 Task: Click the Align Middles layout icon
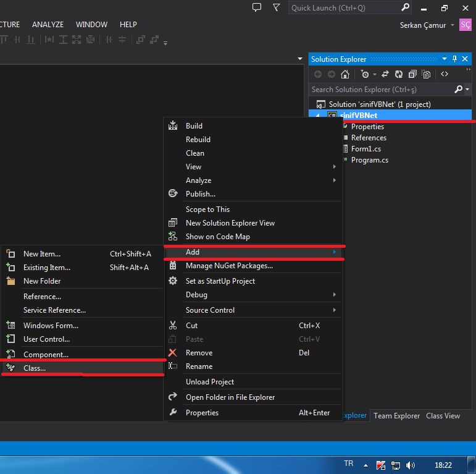(18, 40)
